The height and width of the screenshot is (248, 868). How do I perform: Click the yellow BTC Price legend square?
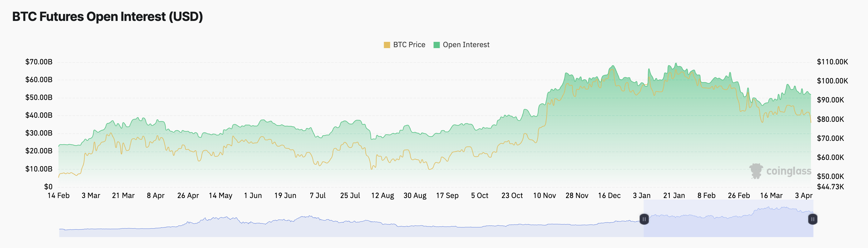pos(387,44)
